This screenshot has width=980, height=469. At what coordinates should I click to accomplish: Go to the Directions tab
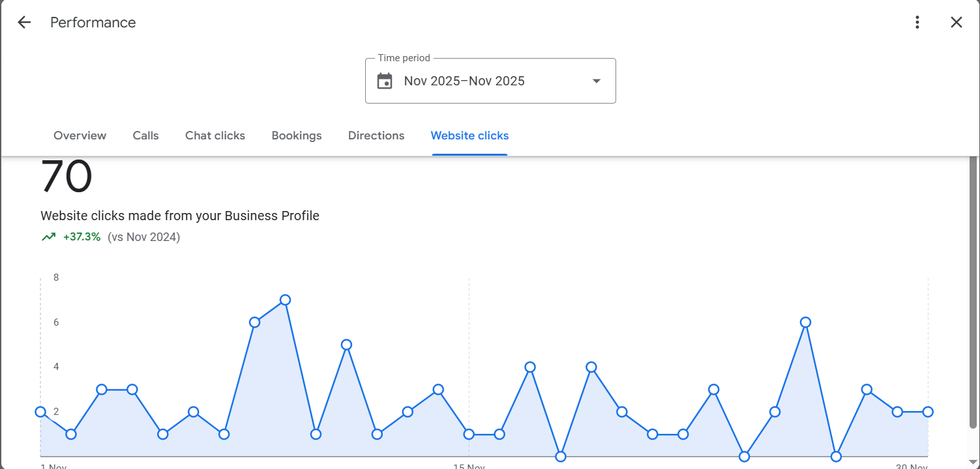pyautogui.click(x=376, y=135)
